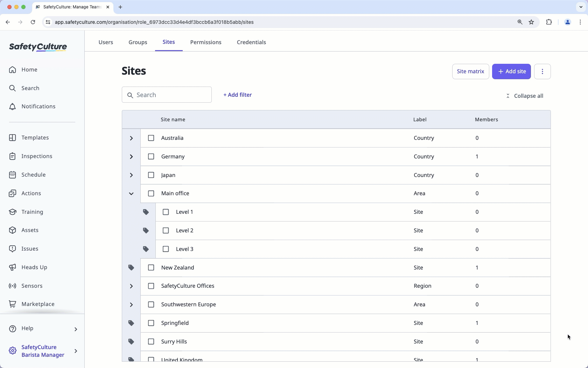The width and height of the screenshot is (588, 368).
Task: Click the tag icon for Surry Hills
Action: (x=131, y=342)
